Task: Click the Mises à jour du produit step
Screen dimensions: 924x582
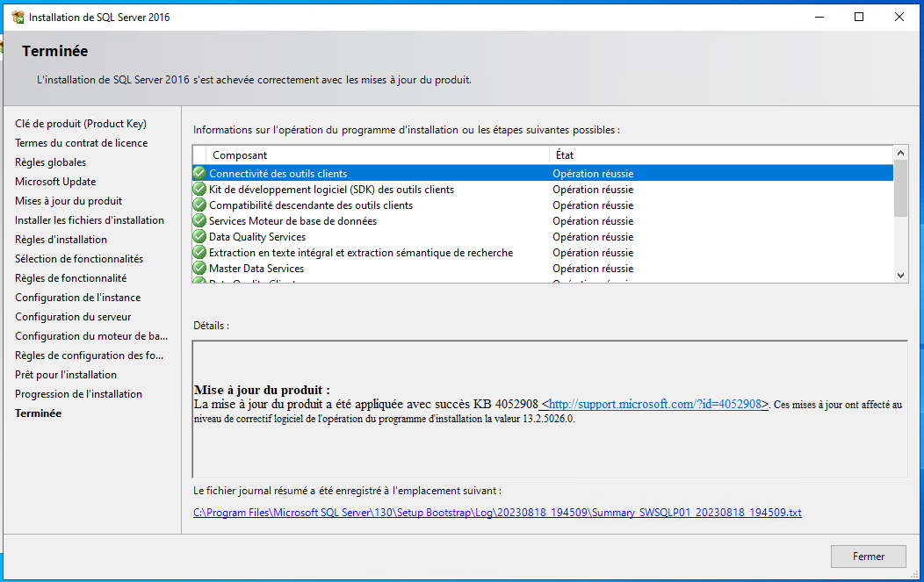Action: click(x=69, y=201)
